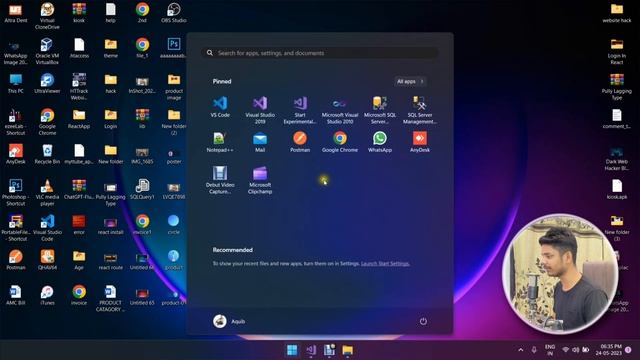Open the Mail pinned app

(260, 142)
